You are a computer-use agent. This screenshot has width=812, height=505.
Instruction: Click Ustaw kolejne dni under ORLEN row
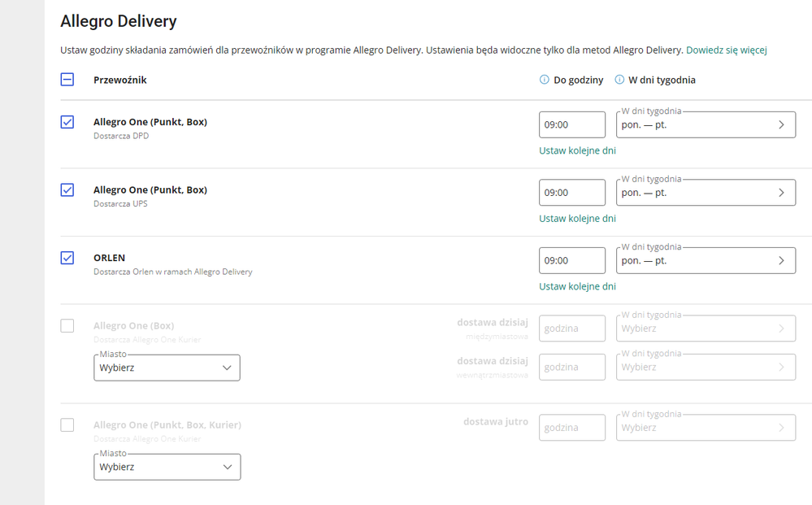click(x=577, y=286)
